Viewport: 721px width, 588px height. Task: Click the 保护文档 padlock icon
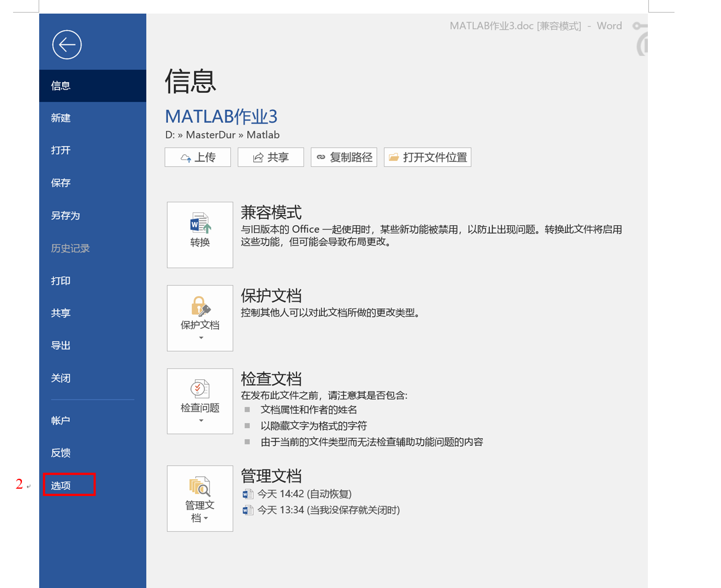coord(200,306)
